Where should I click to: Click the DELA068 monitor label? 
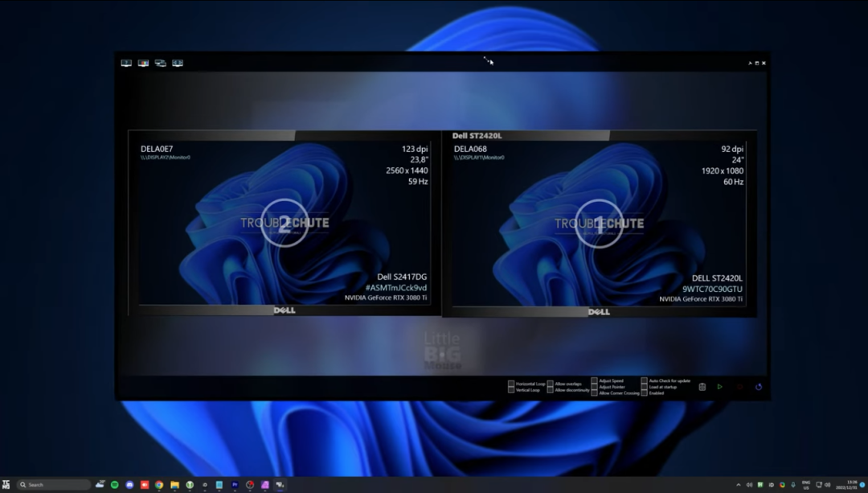tap(470, 149)
